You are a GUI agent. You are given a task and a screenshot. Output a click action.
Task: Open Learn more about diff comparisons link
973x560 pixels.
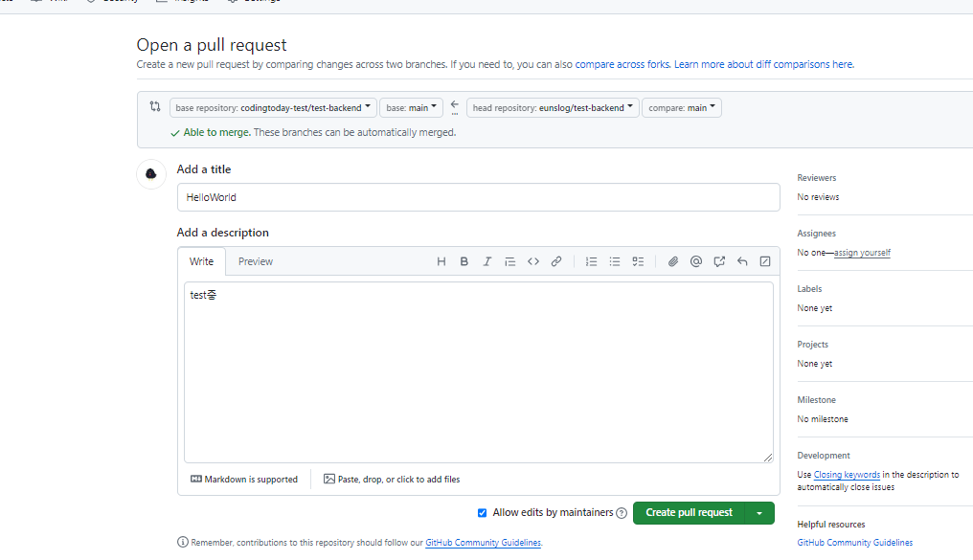pyautogui.click(x=763, y=64)
